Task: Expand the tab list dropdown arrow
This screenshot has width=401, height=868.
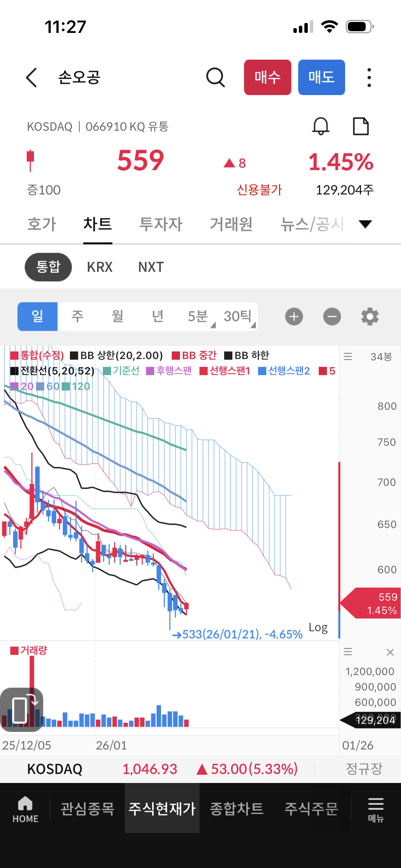Action: point(365,224)
